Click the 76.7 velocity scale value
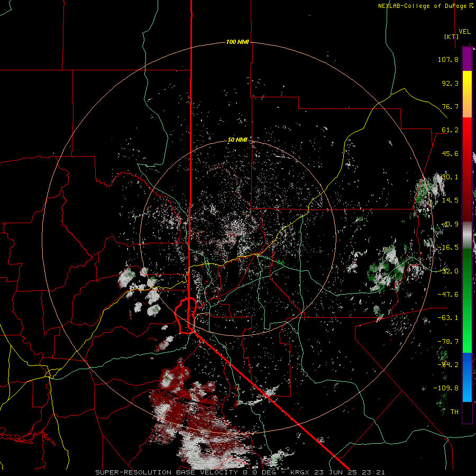 450,106
